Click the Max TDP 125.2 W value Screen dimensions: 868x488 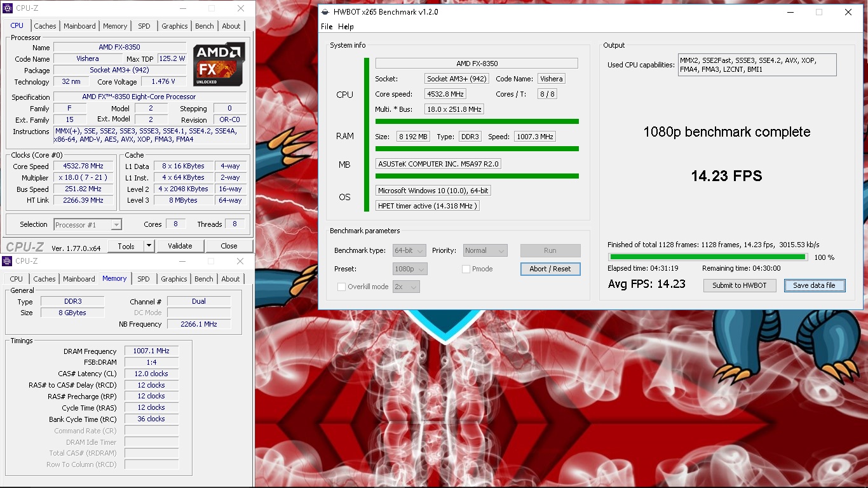172,59
